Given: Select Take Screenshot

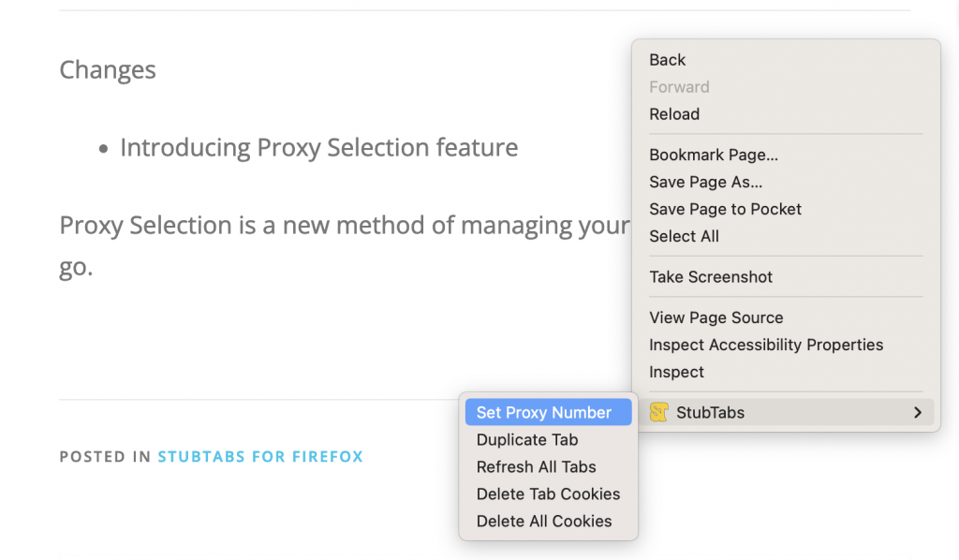Looking at the screenshot, I should [x=711, y=276].
